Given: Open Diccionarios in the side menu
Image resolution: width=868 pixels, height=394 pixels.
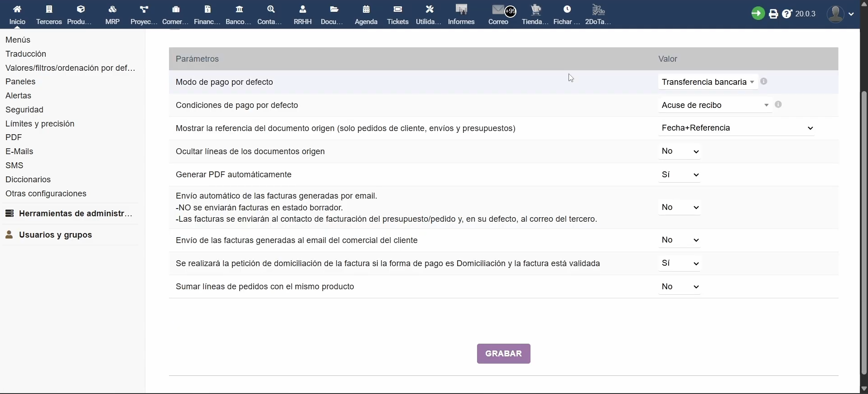Looking at the screenshot, I should pos(28,180).
